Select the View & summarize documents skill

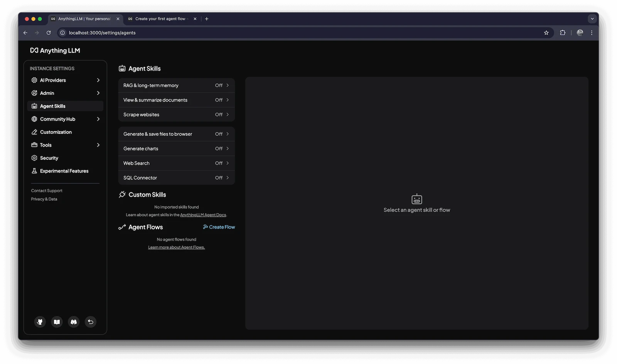(x=177, y=100)
